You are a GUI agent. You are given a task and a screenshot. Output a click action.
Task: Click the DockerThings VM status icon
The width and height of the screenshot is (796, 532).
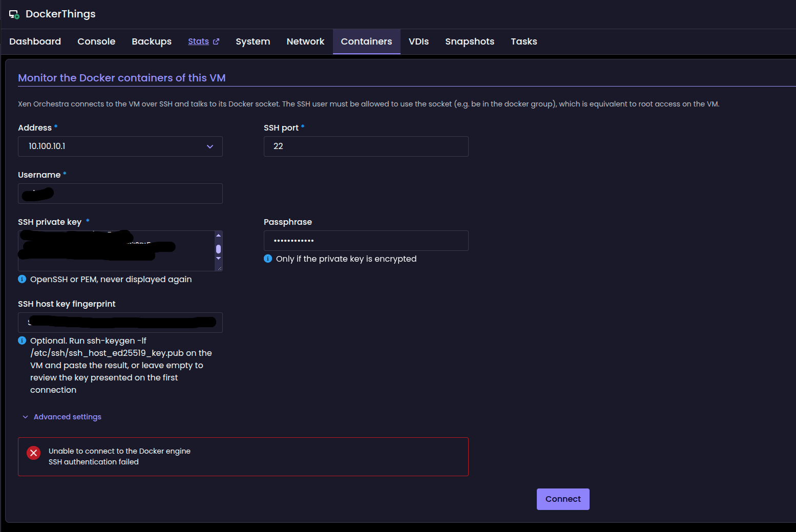tap(14, 14)
